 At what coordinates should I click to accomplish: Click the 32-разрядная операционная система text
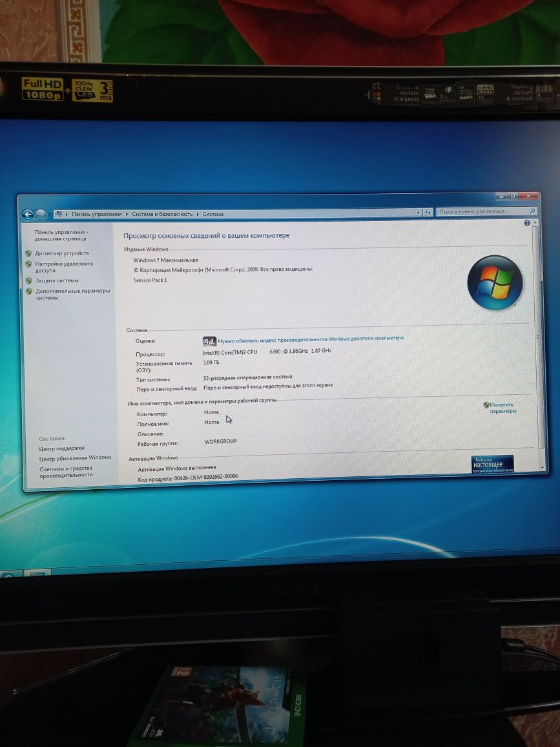pyautogui.click(x=247, y=377)
